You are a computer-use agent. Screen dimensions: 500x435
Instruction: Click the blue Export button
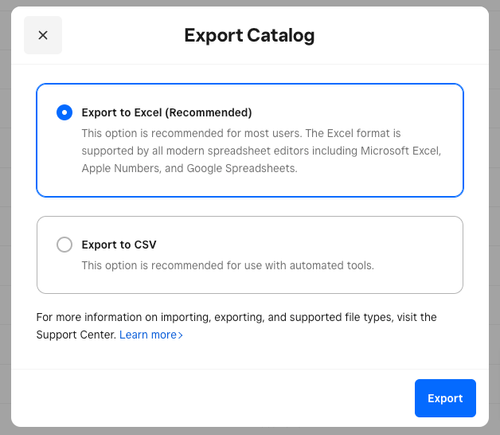[445, 398]
